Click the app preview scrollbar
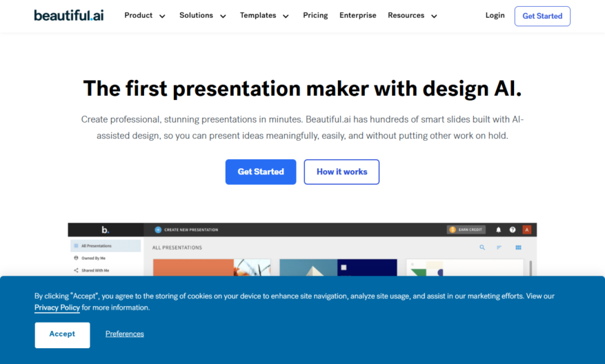Image resolution: width=605 pixels, height=364 pixels. (x=530, y=268)
